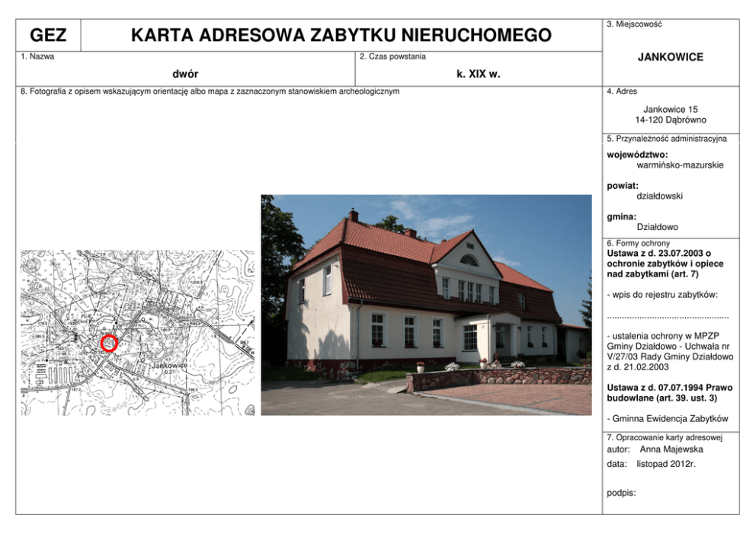Screen dimensions: 756x534
Task: Click the manor house photograph
Action: (x=426, y=305)
